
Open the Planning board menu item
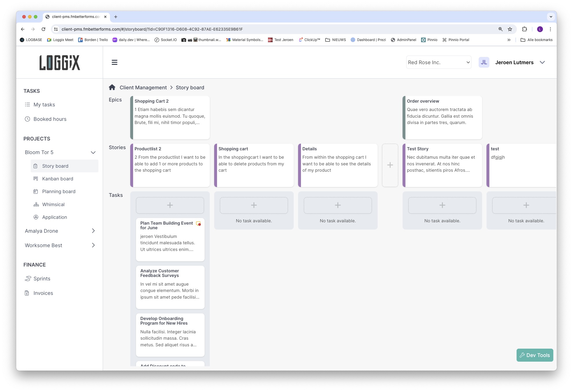pos(59,191)
